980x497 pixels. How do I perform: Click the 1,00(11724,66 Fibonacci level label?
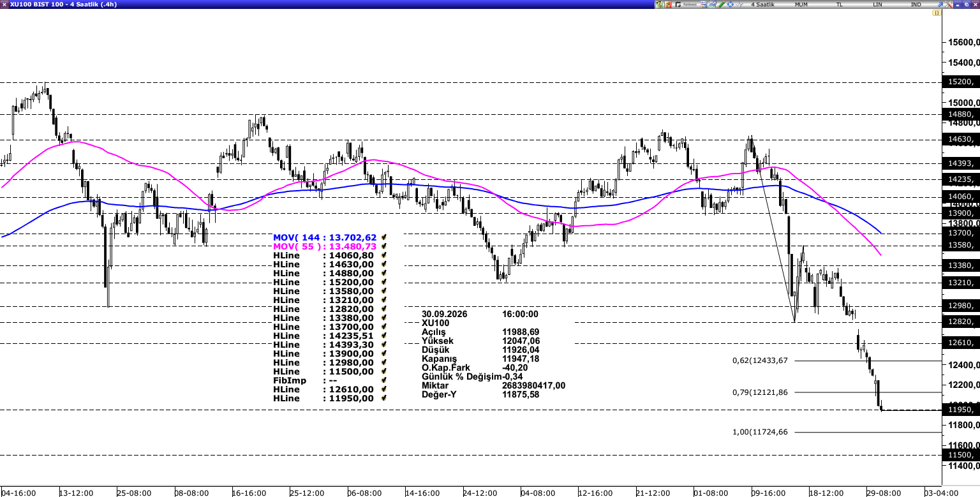(x=760, y=432)
